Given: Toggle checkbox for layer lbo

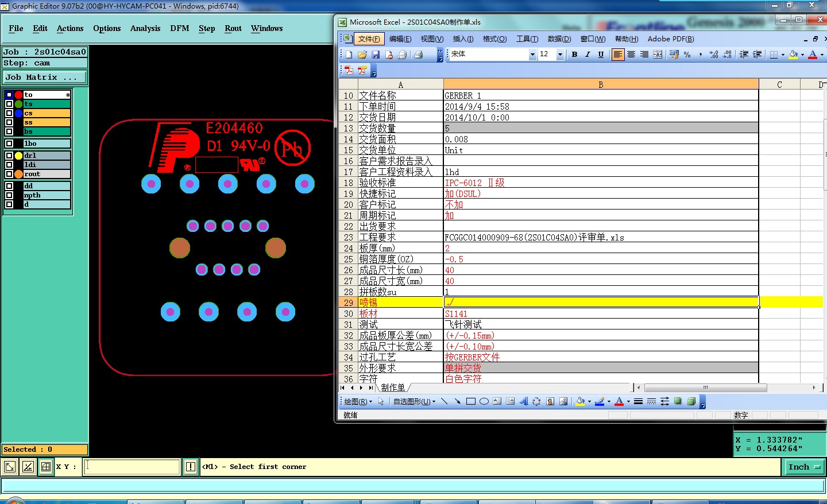Looking at the screenshot, I should coord(9,144).
